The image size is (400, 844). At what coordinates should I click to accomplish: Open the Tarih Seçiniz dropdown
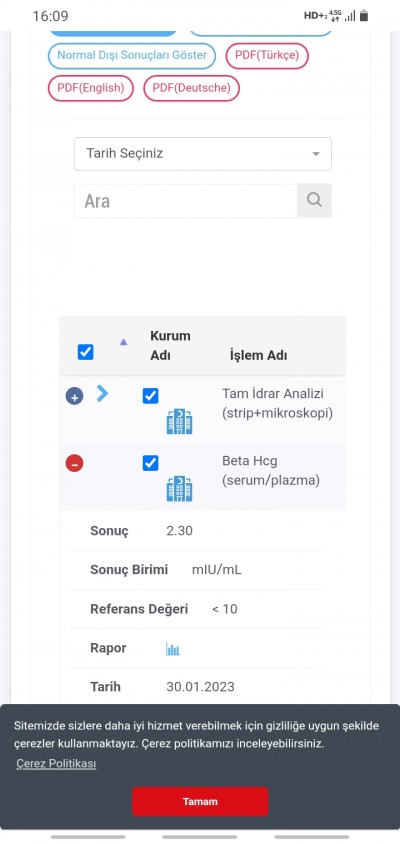coord(203,154)
